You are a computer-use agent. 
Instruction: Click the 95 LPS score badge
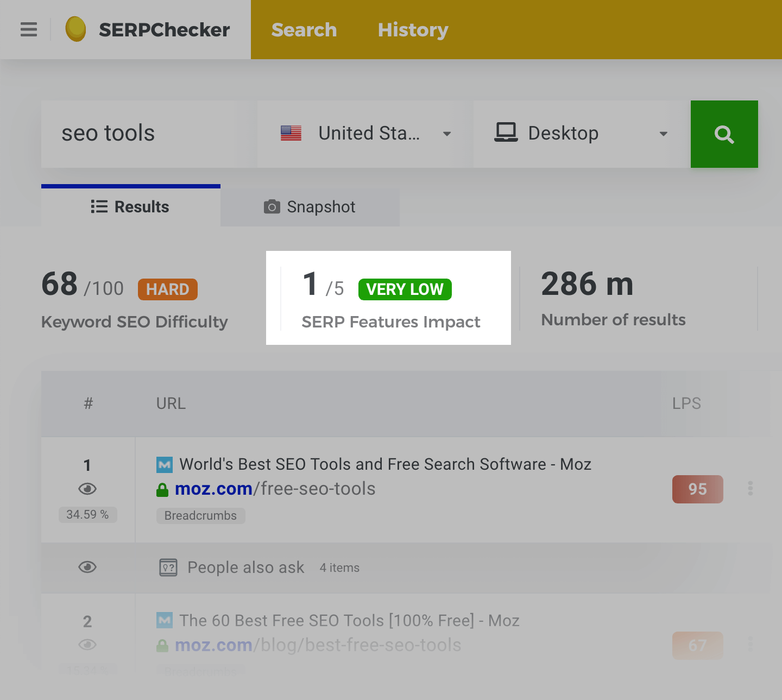(x=698, y=489)
